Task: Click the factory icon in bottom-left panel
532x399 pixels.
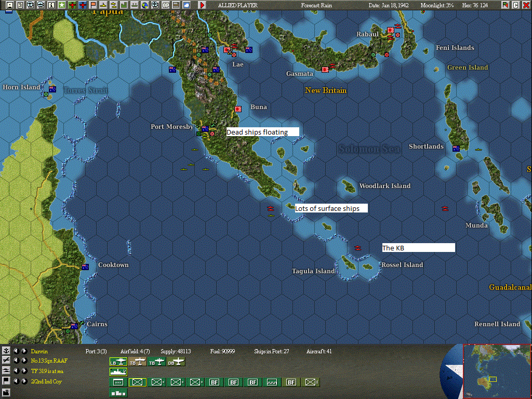Action: 6,392
